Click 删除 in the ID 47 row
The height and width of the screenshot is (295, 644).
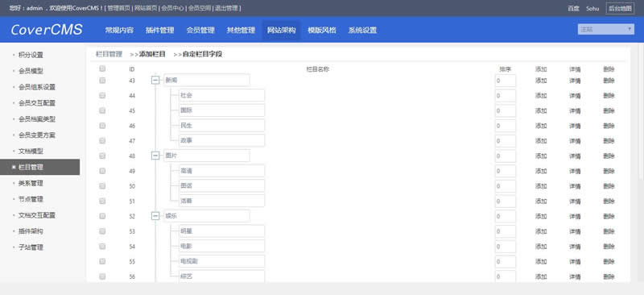[609, 141]
